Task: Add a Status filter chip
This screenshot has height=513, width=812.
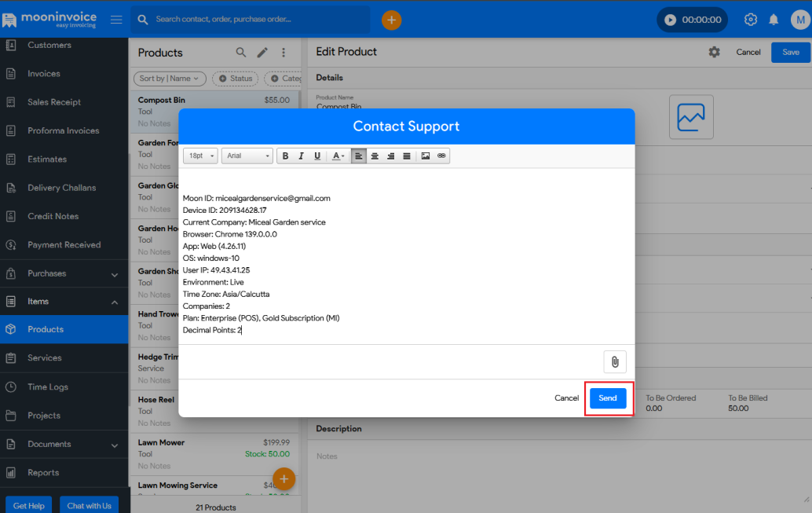Action: [x=236, y=79]
